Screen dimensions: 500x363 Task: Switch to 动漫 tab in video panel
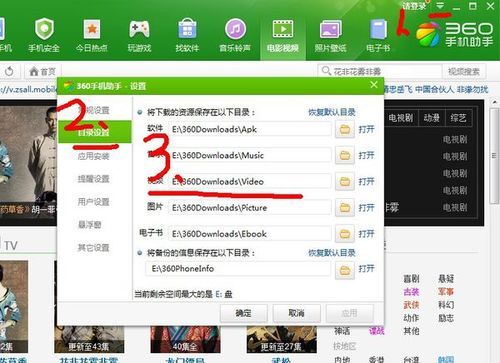click(432, 118)
